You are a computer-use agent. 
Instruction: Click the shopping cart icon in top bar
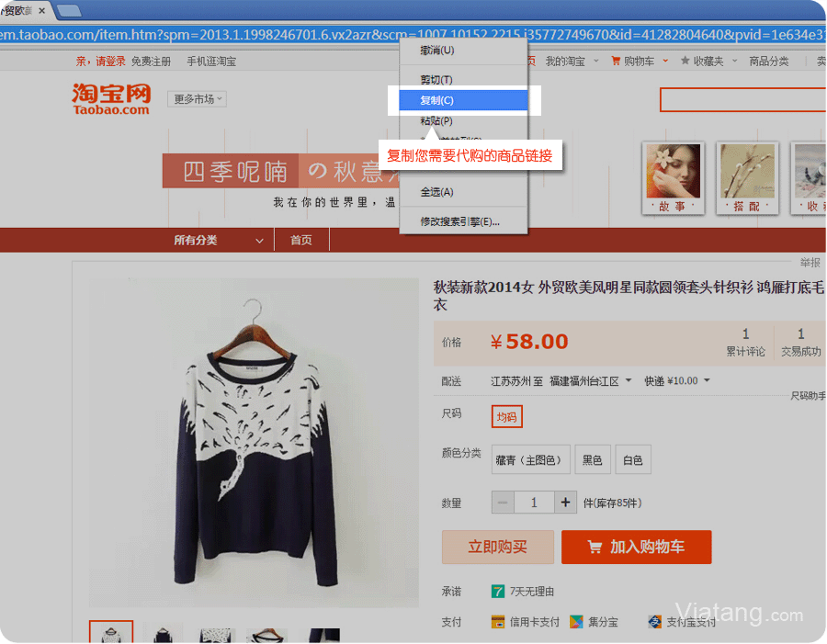click(617, 62)
